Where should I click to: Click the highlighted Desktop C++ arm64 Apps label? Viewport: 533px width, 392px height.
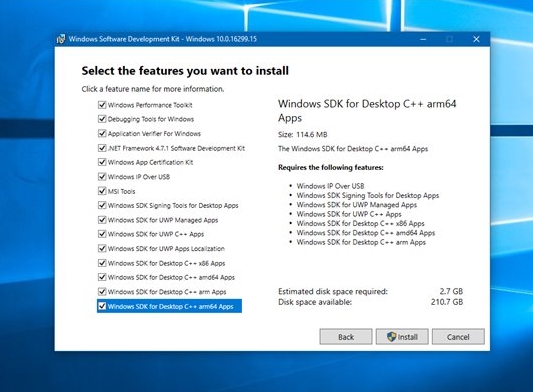pos(170,307)
